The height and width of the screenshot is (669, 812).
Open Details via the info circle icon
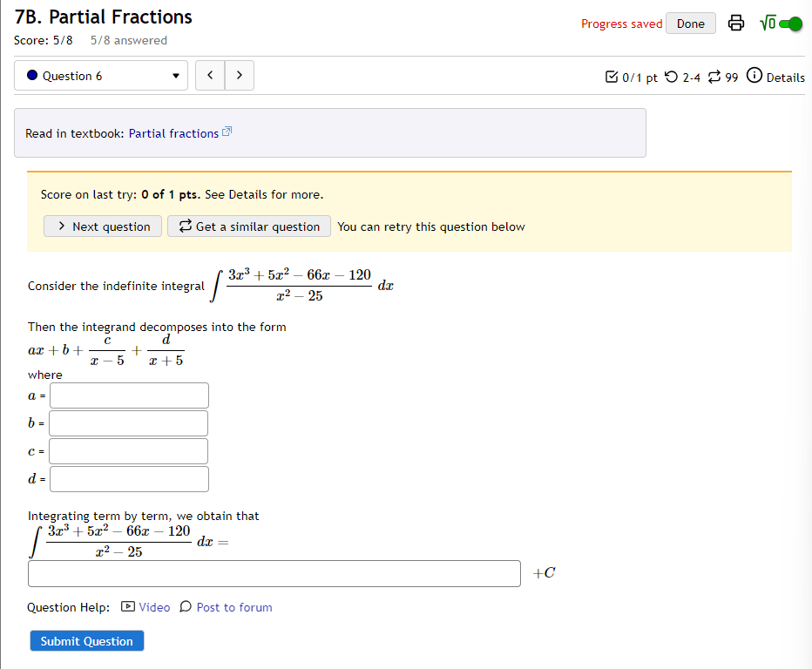[x=754, y=78]
